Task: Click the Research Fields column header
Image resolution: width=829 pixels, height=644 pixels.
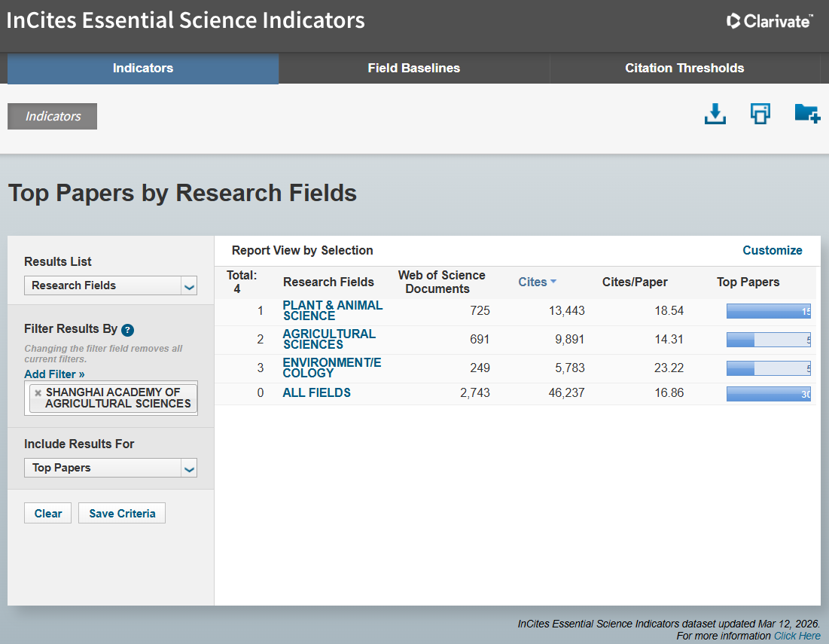Action: [x=328, y=282]
